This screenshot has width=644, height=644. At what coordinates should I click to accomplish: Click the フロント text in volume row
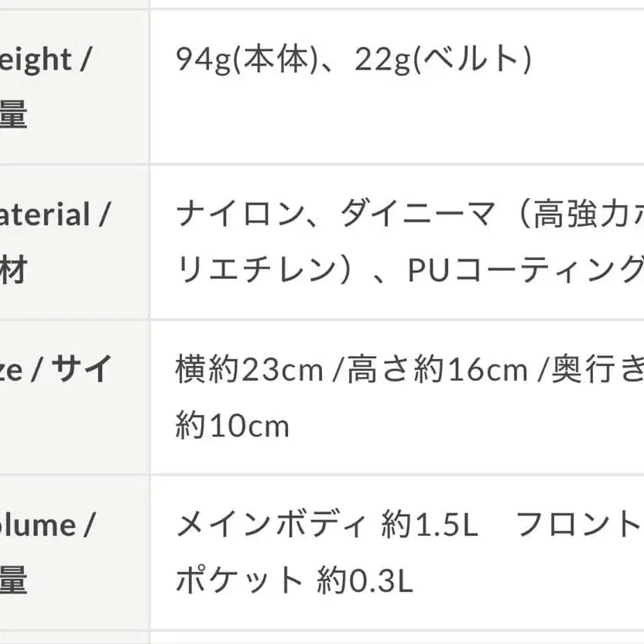pyautogui.click(x=578, y=525)
